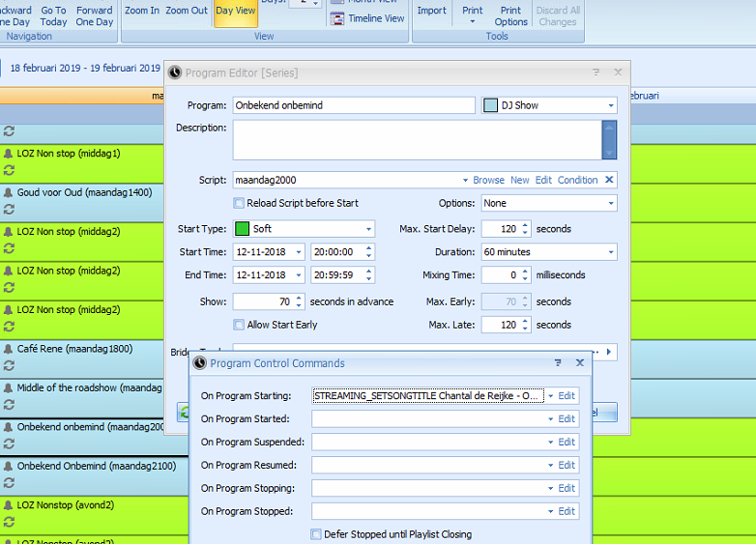The width and height of the screenshot is (756, 544).
Task: Click the Browse link next to Script
Action: click(x=488, y=180)
